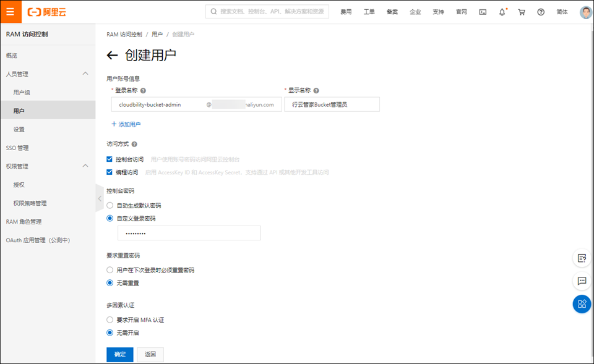Open Cloud Shell terminal icon

pyautogui.click(x=483, y=12)
